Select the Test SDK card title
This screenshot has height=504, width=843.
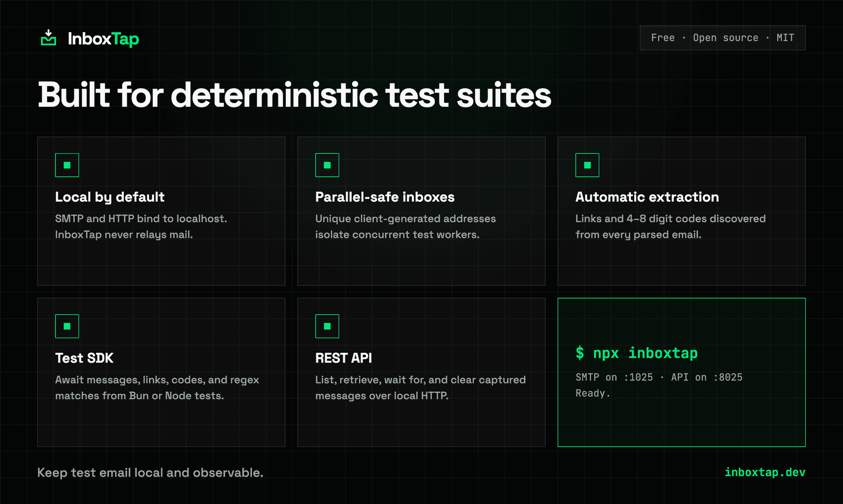click(x=84, y=358)
